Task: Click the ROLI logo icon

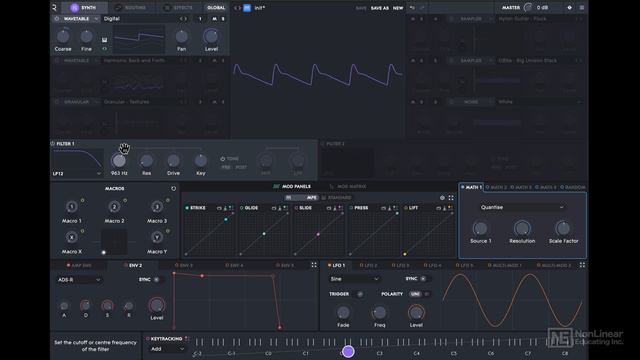Action: click(x=54, y=7)
